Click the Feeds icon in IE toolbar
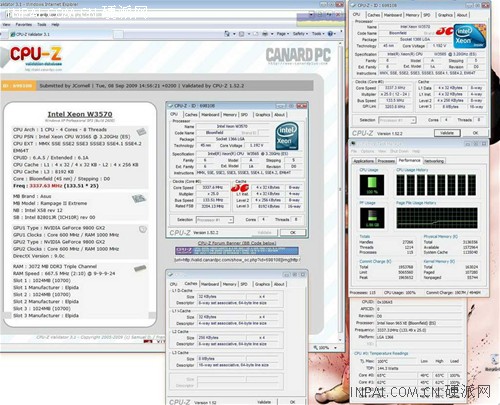Screen dimensions: 500x405 242,34
